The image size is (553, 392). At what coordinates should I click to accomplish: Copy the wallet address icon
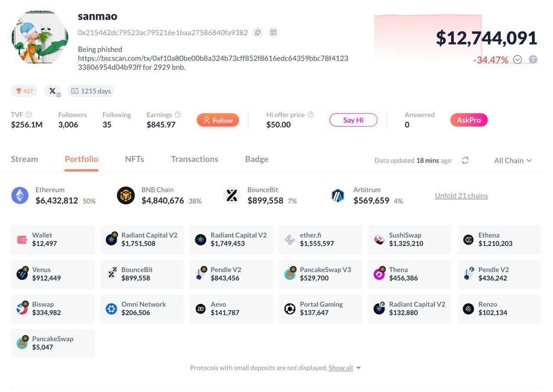pyautogui.click(x=257, y=32)
